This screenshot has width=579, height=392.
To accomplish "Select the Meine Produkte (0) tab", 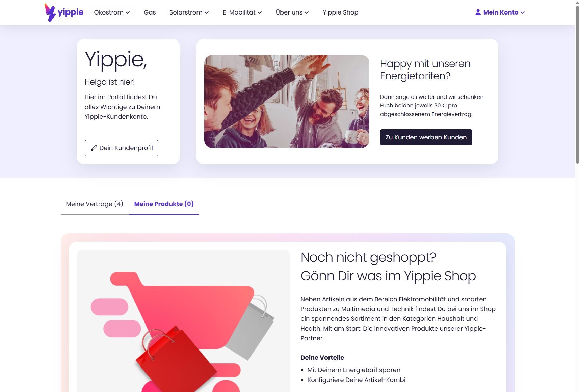I will click(164, 204).
